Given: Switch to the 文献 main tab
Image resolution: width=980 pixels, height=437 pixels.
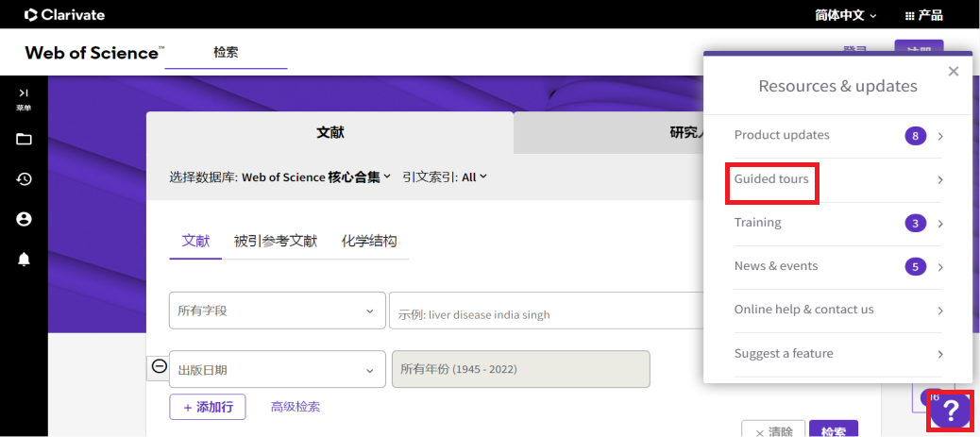Looking at the screenshot, I should click(x=330, y=132).
